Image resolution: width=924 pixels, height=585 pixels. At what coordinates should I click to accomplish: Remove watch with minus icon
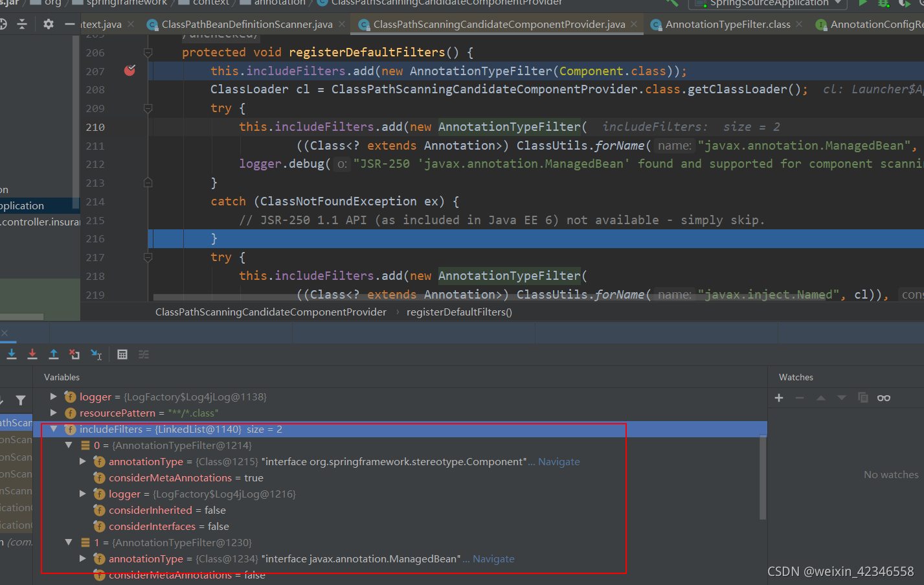click(800, 398)
